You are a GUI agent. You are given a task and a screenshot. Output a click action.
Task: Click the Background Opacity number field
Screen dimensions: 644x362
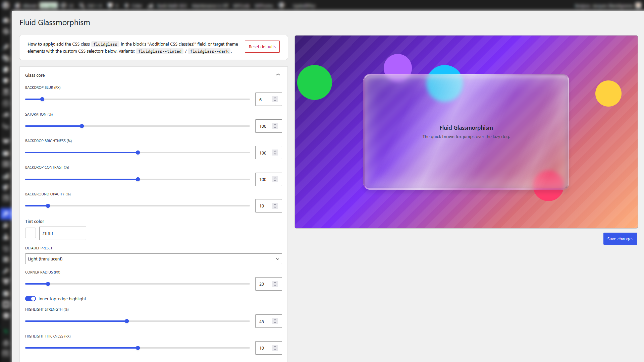[268, 206]
